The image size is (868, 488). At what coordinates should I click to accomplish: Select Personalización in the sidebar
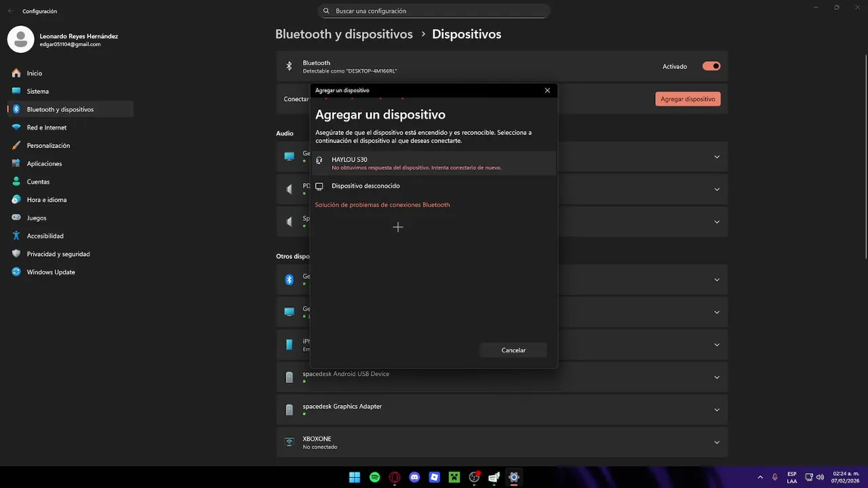[x=70, y=146]
